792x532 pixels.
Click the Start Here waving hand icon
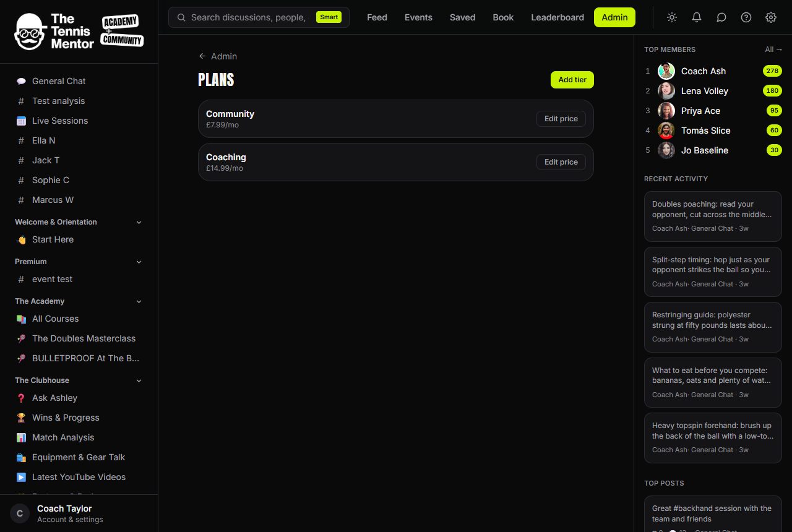coord(21,239)
